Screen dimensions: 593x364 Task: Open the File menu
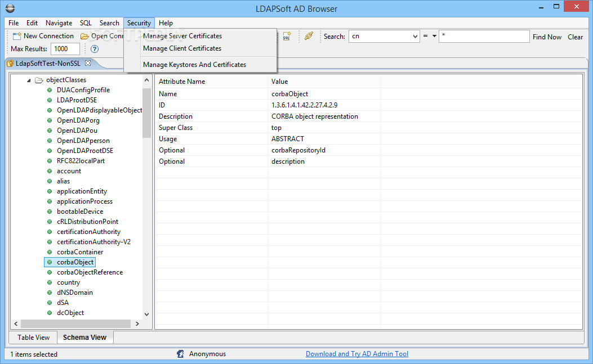point(14,23)
